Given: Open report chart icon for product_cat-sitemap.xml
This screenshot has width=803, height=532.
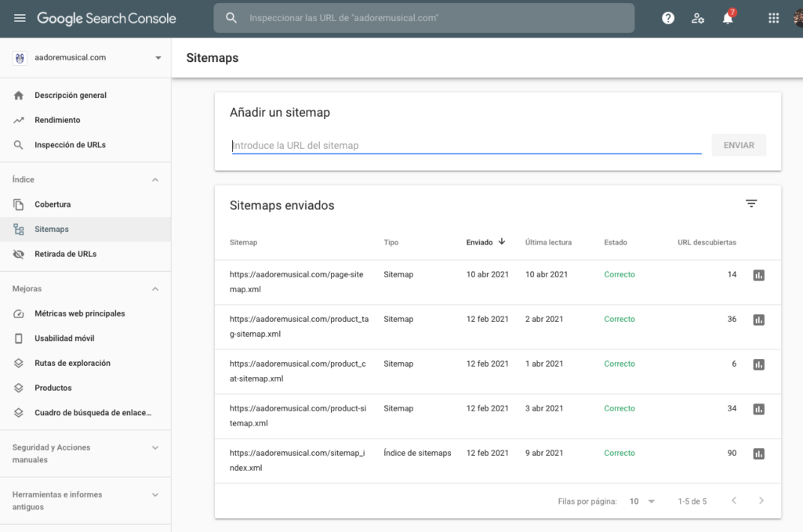Looking at the screenshot, I should tap(758, 364).
